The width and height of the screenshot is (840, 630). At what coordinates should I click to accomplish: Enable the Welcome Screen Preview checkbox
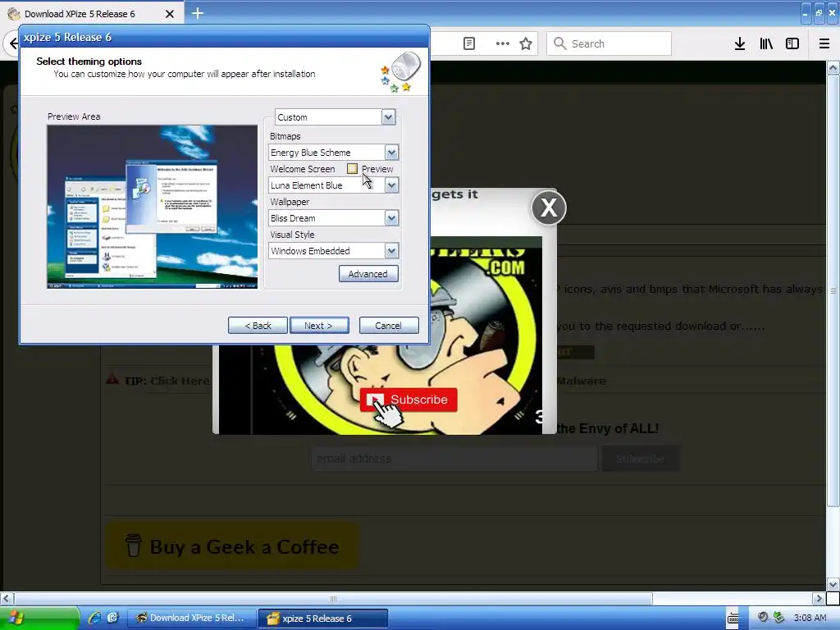tap(352, 169)
